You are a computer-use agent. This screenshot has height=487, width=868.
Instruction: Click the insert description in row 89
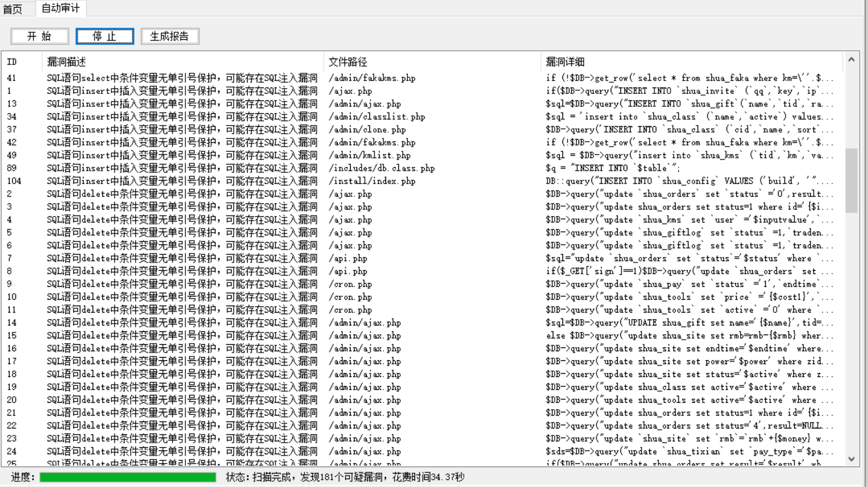point(182,168)
